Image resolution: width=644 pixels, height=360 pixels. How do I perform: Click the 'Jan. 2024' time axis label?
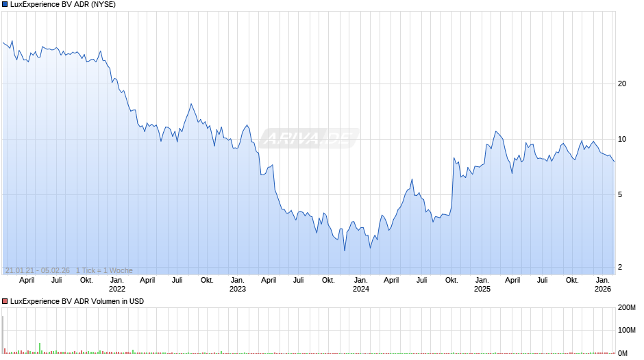[360, 285]
